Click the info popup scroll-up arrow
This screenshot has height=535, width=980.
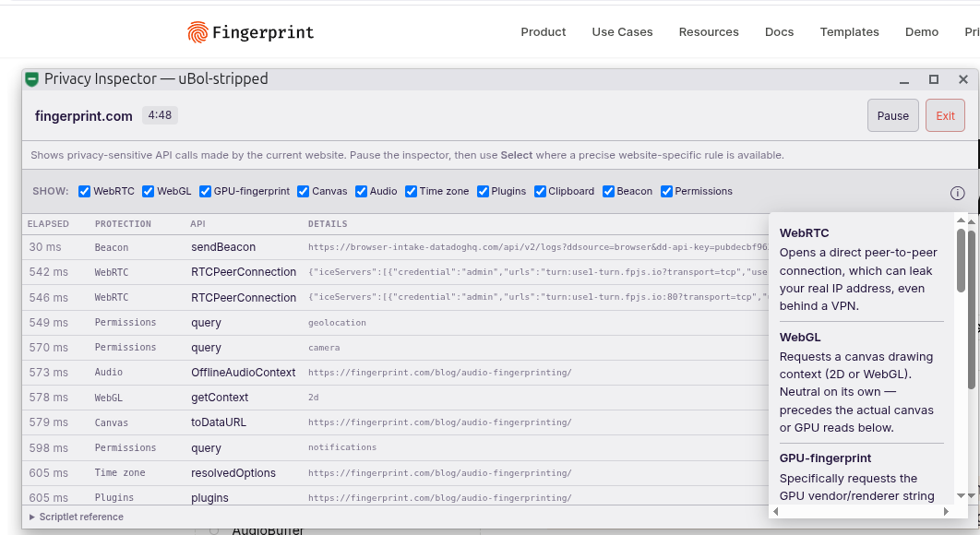(961, 220)
